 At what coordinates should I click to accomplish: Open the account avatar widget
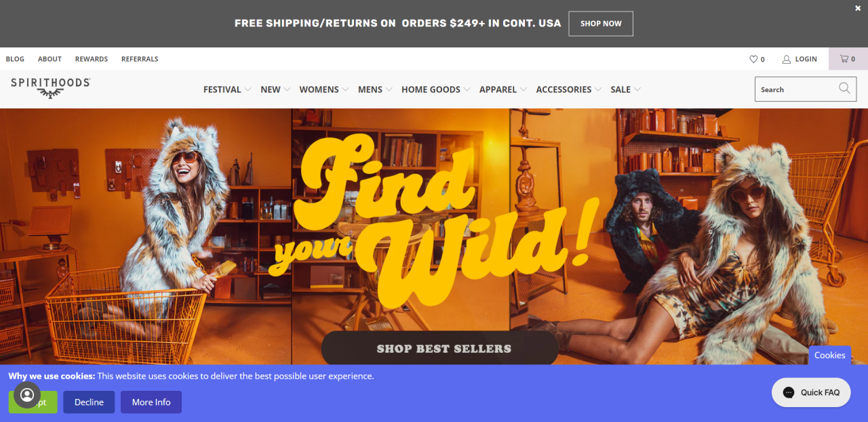tap(27, 394)
